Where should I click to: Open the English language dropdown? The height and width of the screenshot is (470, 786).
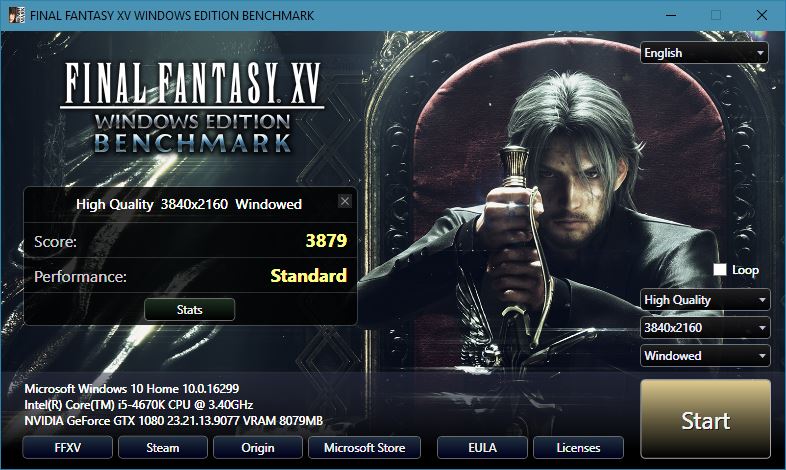(x=704, y=53)
